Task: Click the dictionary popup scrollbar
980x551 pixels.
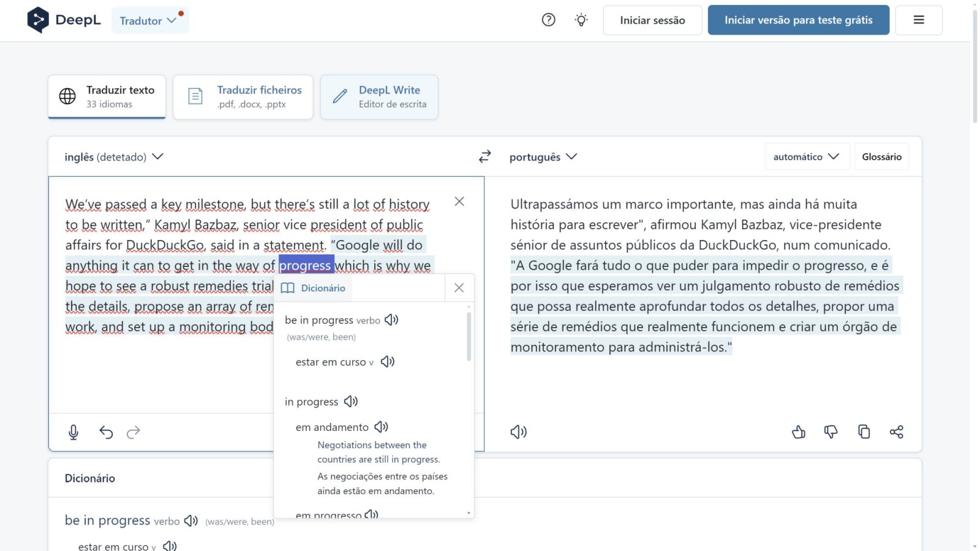Action: (469, 337)
